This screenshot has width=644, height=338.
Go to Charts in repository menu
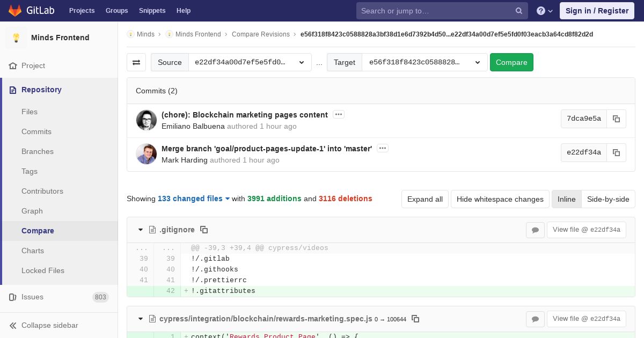tap(33, 251)
